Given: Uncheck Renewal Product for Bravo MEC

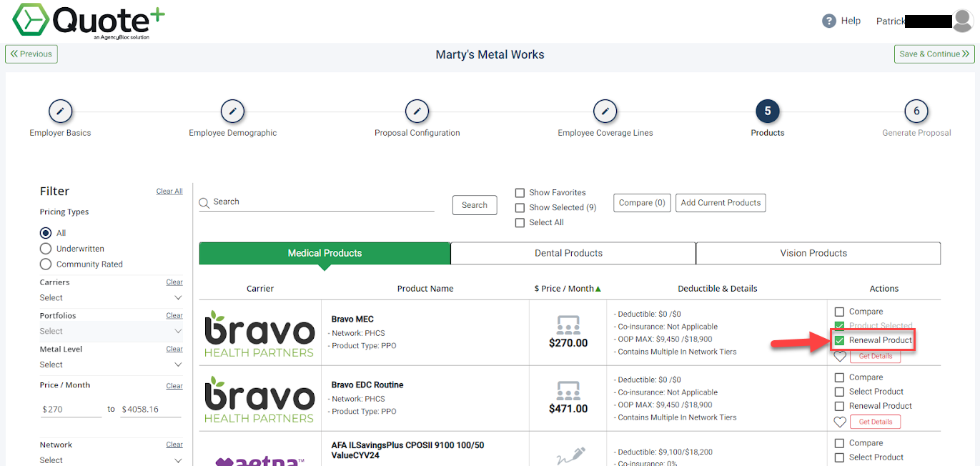Looking at the screenshot, I should [839, 340].
